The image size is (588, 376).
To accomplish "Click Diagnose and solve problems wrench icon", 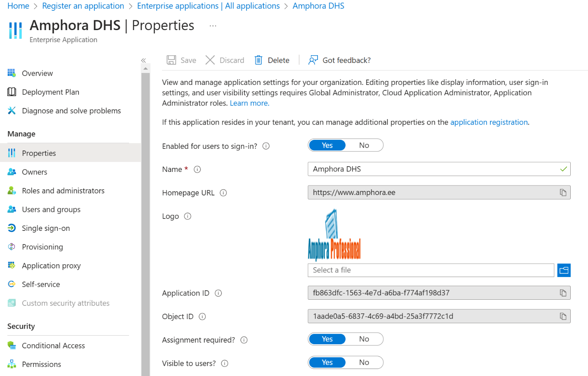I will click(12, 110).
